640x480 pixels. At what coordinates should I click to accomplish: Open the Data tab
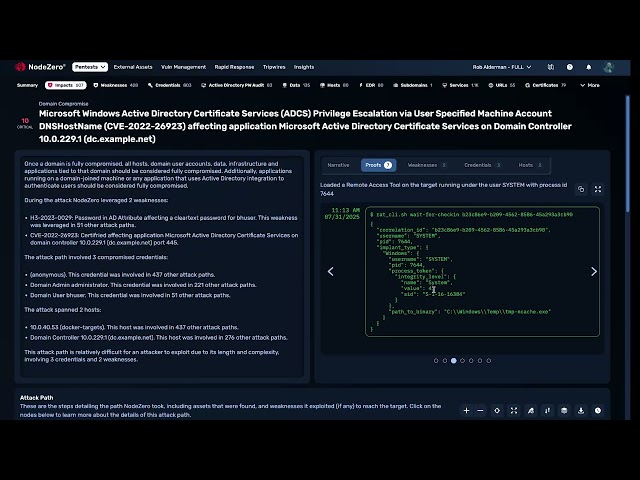pos(296,85)
